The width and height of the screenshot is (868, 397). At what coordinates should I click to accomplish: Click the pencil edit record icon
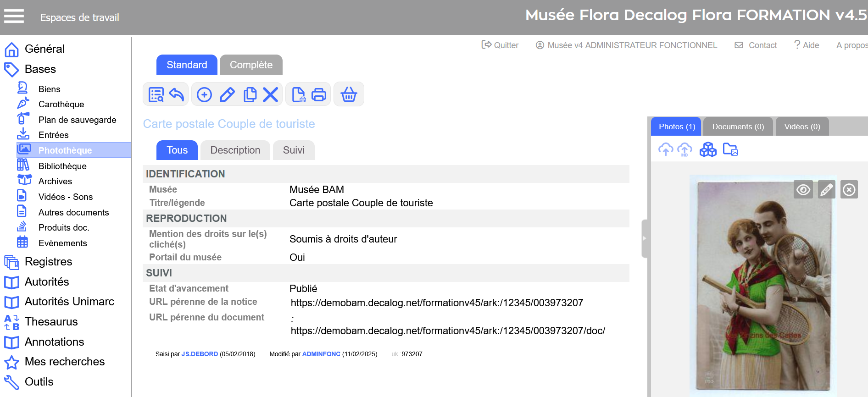coord(227,95)
